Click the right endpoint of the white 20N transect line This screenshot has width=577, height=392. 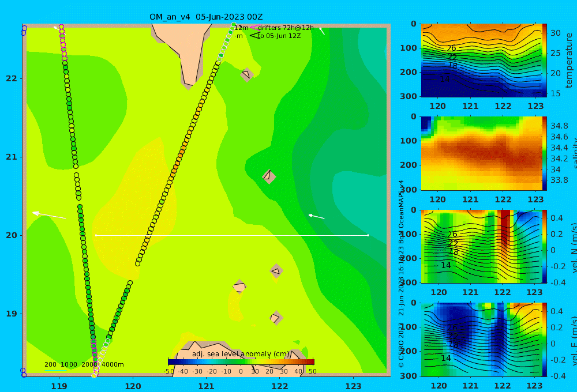coord(368,235)
